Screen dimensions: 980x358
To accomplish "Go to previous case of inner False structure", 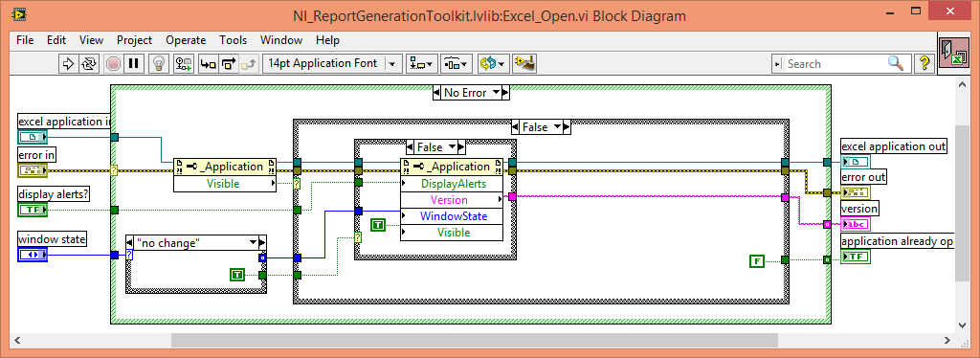I will 410,147.
